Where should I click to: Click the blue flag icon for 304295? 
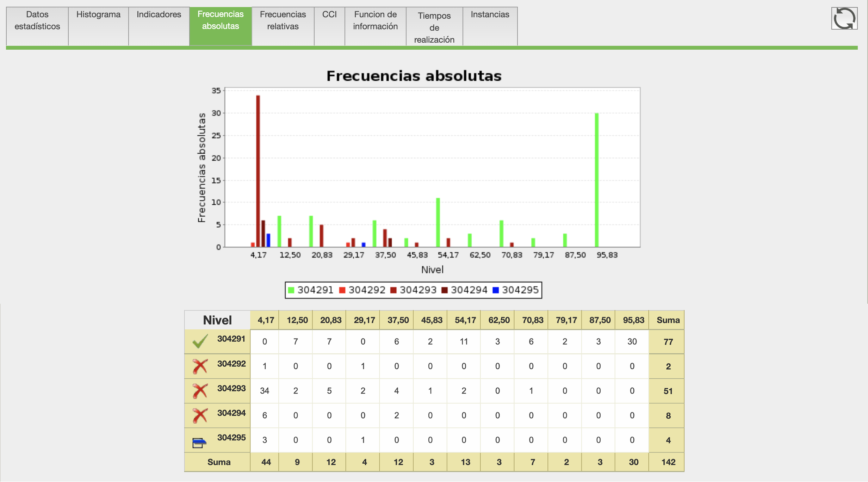[x=199, y=442]
